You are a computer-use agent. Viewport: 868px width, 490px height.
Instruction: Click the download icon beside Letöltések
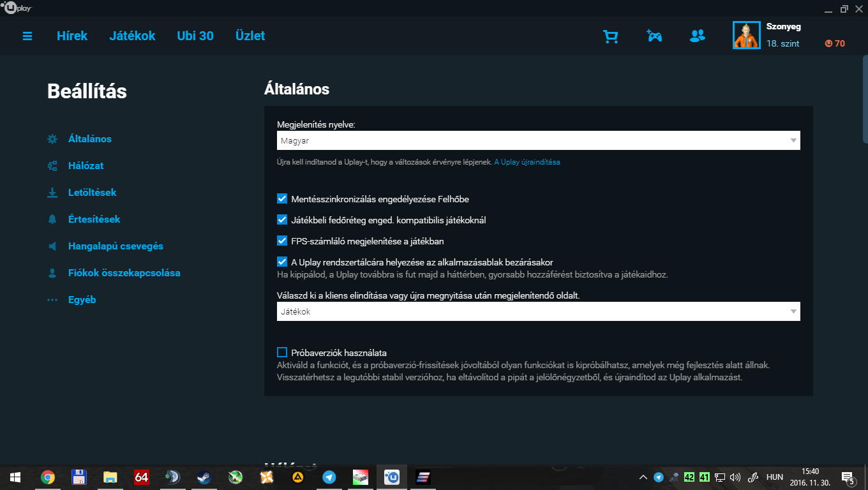point(52,193)
